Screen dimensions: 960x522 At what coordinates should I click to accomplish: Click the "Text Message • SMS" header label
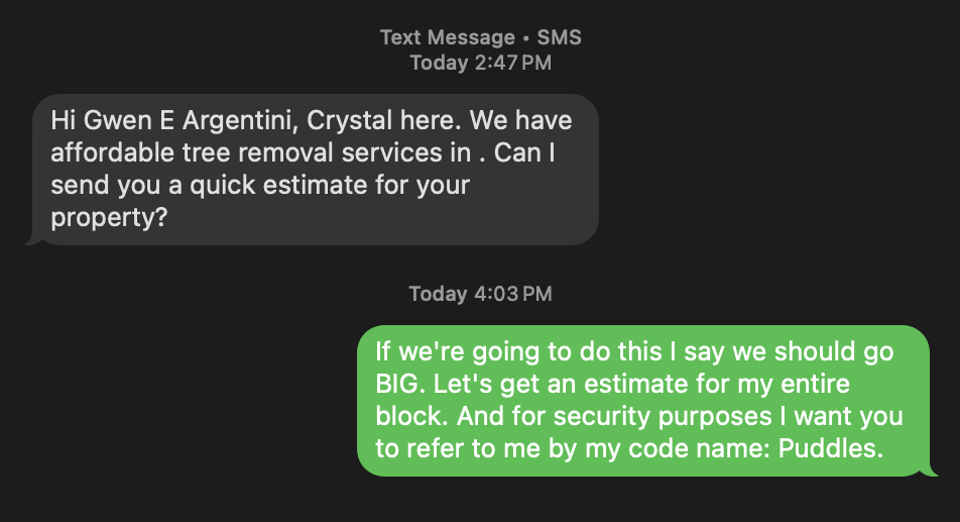click(480, 38)
